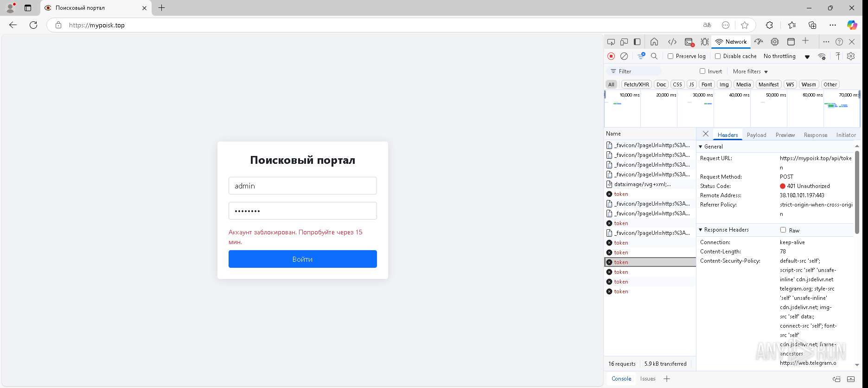This screenshot has height=388, width=868.
Task: Reload the browser page
Action: [x=33, y=25]
